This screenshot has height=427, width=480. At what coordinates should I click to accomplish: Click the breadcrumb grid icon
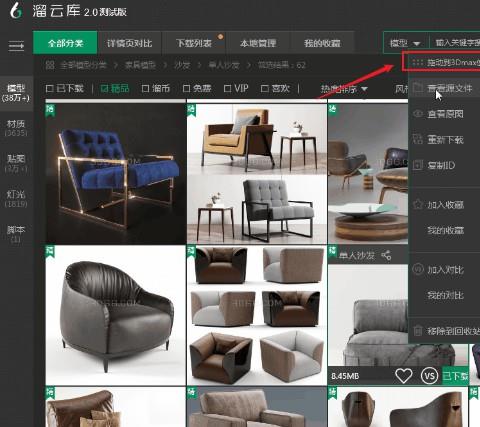[x=50, y=65]
